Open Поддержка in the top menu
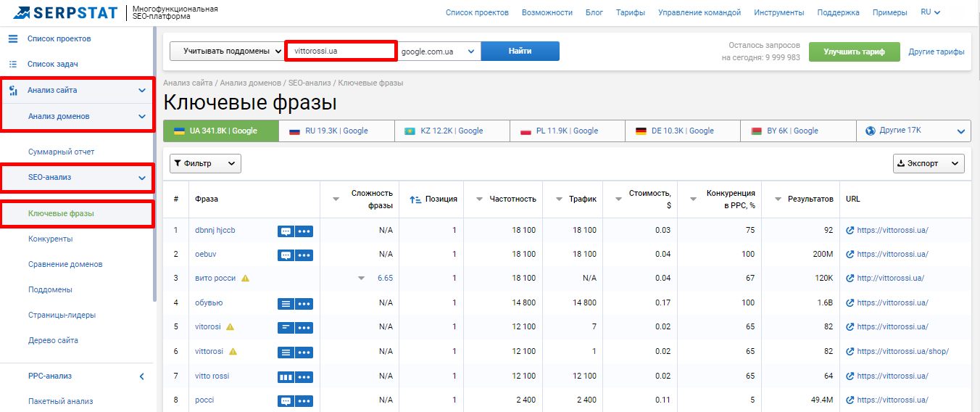980x412 pixels. pos(838,12)
